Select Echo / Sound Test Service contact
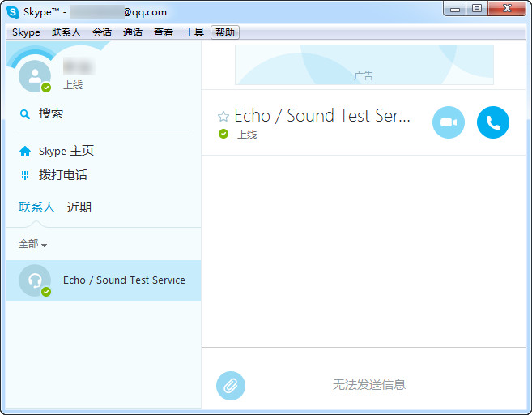The width and height of the screenshot is (532, 415). click(104, 280)
